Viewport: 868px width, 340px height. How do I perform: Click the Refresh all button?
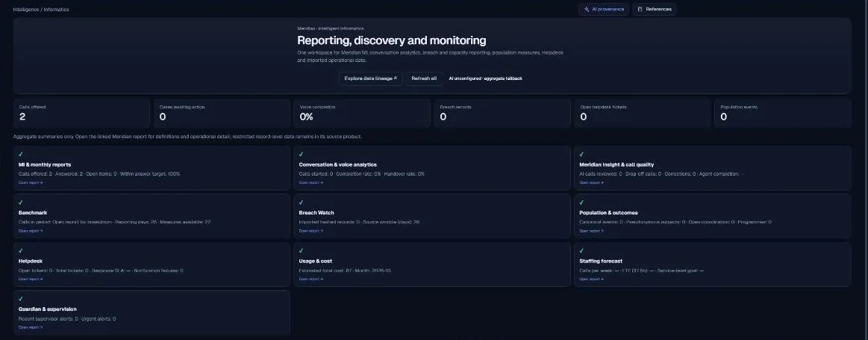tap(424, 78)
